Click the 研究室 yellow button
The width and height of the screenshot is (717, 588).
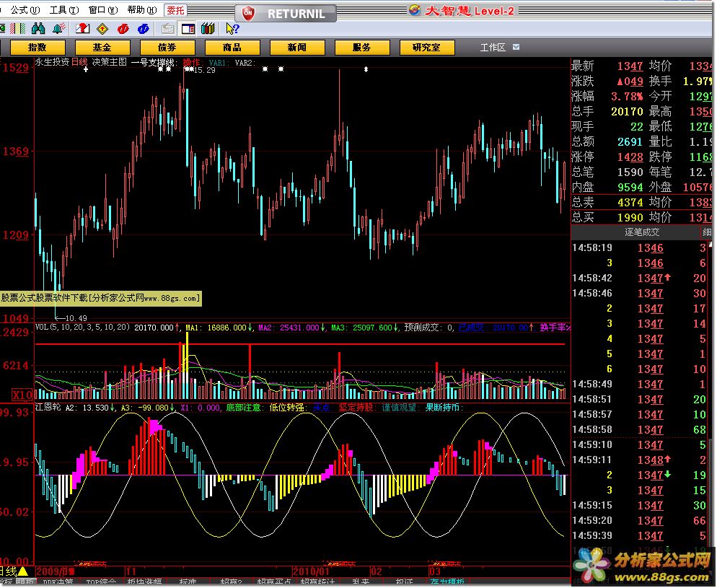[x=426, y=47]
